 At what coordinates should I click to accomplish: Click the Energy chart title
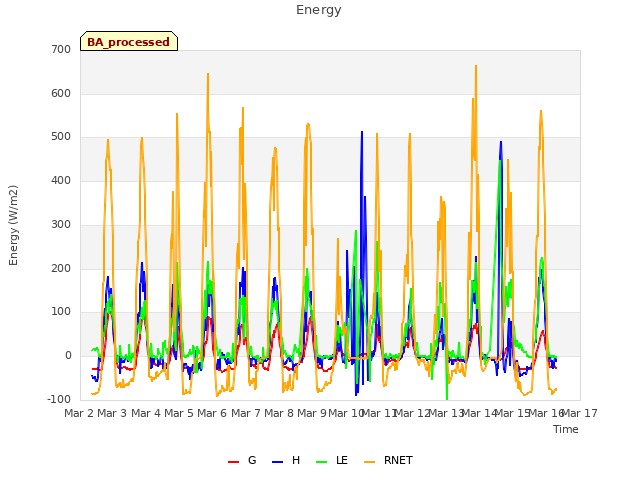[319, 10]
